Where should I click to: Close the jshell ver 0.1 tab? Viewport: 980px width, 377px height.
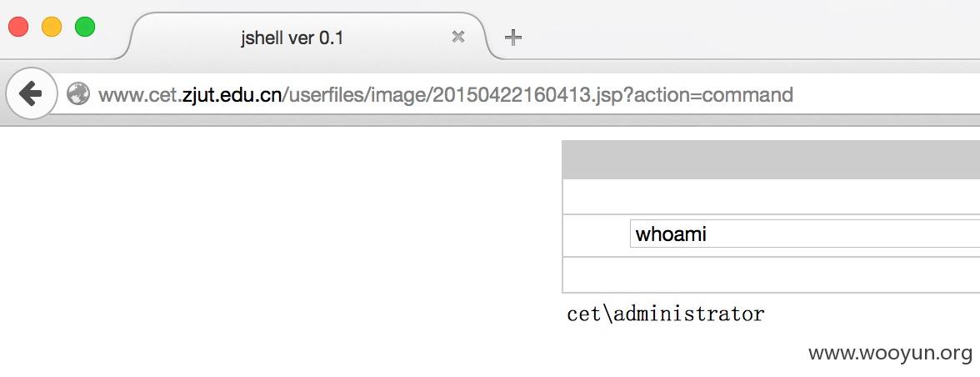458,37
